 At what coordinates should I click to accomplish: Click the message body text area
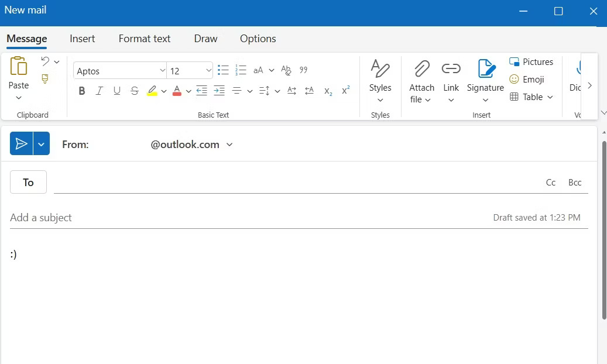coord(298,302)
